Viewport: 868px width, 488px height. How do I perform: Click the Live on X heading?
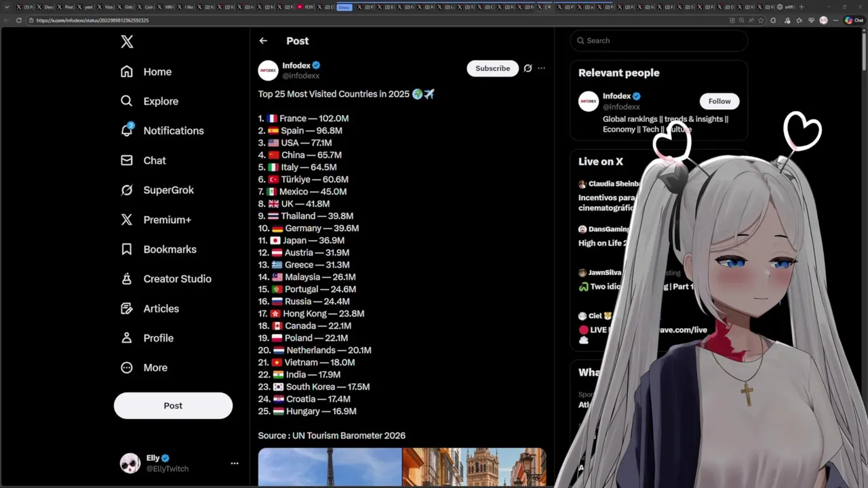601,161
